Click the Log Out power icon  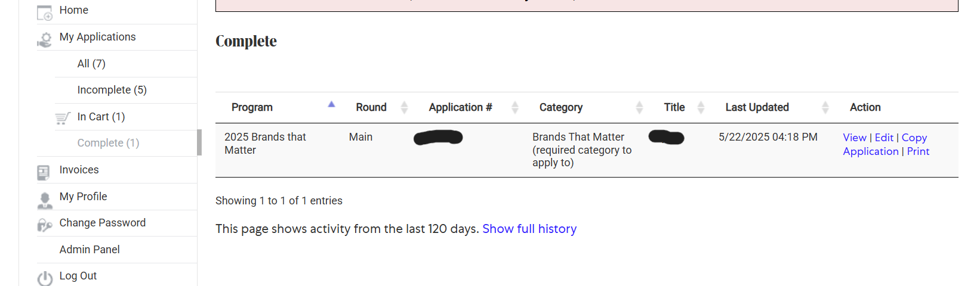(45, 278)
